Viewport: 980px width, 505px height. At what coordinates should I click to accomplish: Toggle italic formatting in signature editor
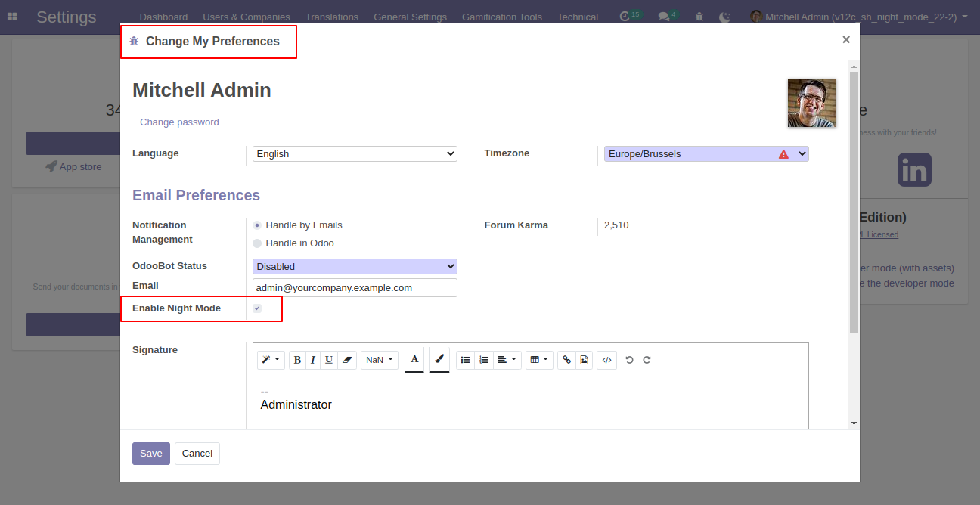[x=312, y=360]
